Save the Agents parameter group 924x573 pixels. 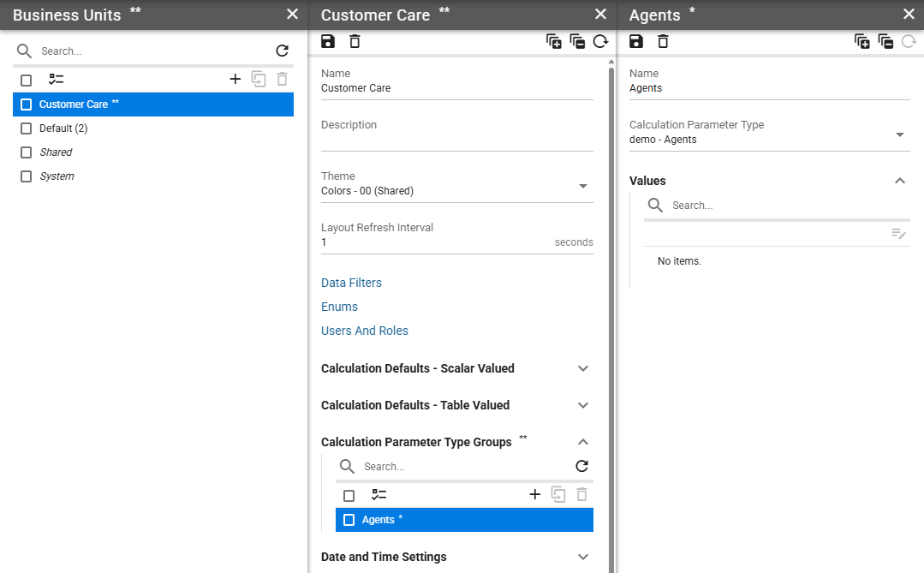pyautogui.click(x=636, y=41)
